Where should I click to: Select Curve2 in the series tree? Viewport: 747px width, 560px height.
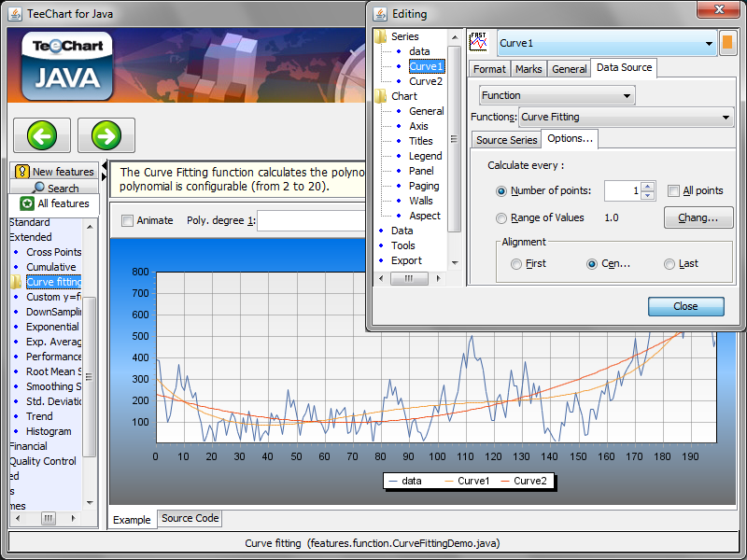click(x=426, y=81)
